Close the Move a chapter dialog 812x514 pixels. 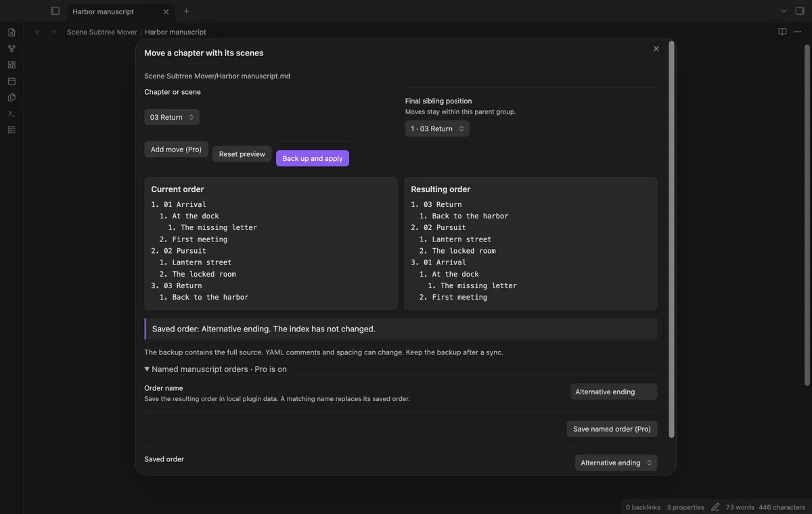click(x=656, y=49)
